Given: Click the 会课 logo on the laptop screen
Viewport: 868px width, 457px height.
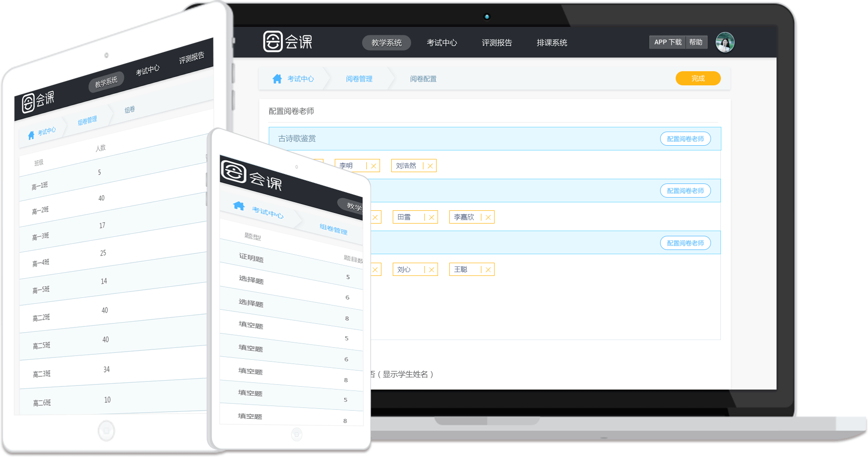Looking at the screenshot, I should tap(288, 42).
